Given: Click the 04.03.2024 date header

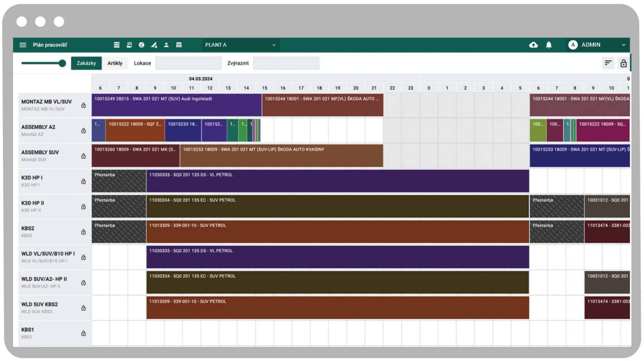Looking at the screenshot, I should click(x=201, y=79).
